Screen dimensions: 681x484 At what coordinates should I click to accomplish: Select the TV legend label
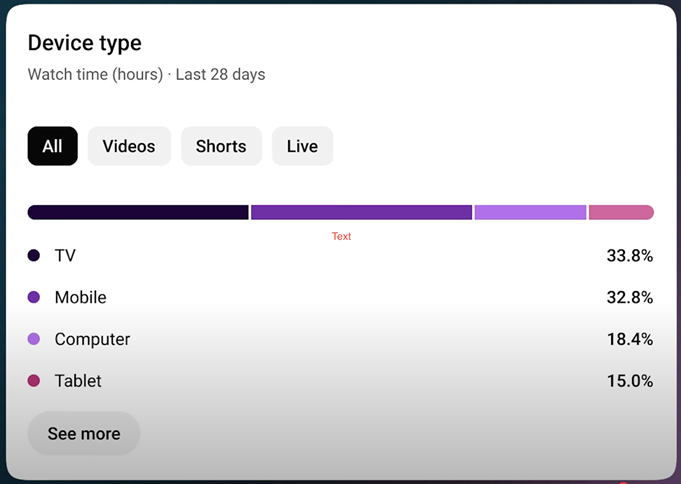(x=65, y=255)
